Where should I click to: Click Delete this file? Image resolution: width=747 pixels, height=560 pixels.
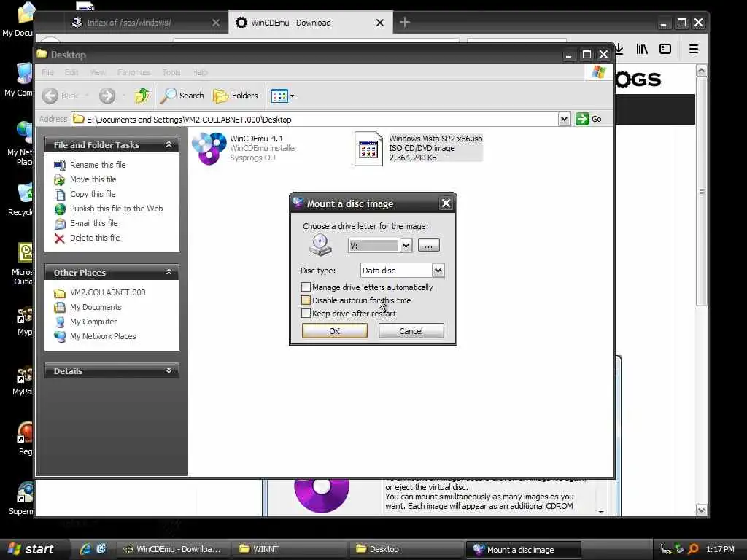95,238
